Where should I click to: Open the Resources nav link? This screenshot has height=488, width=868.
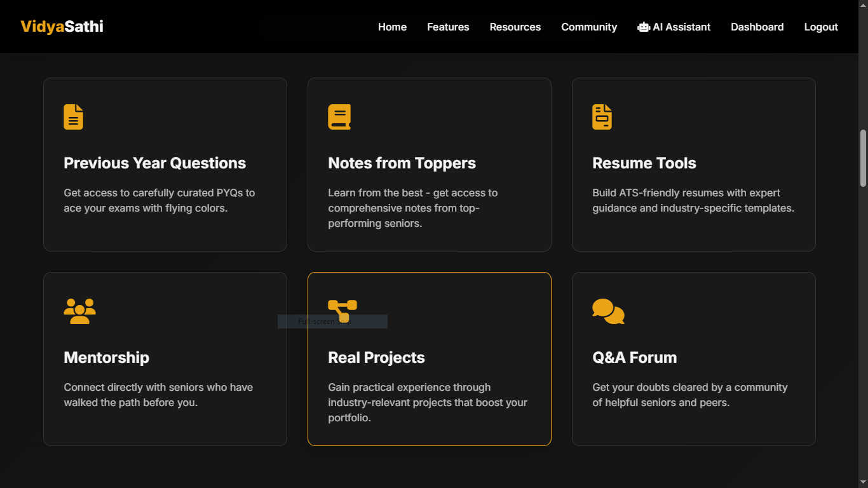coord(515,27)
